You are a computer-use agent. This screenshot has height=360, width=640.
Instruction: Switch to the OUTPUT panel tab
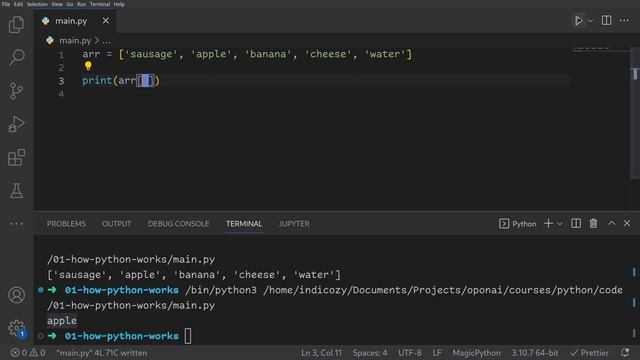[117, 224]
